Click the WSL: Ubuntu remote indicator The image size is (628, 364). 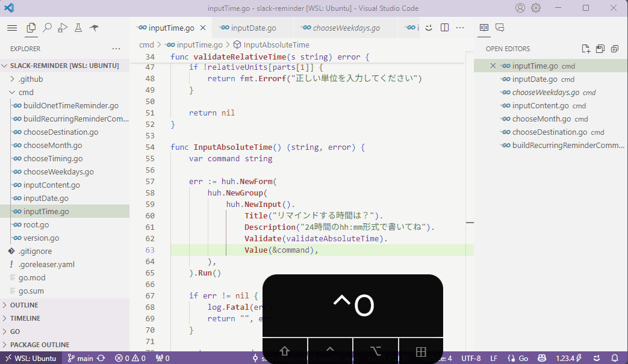pos(31,358)
